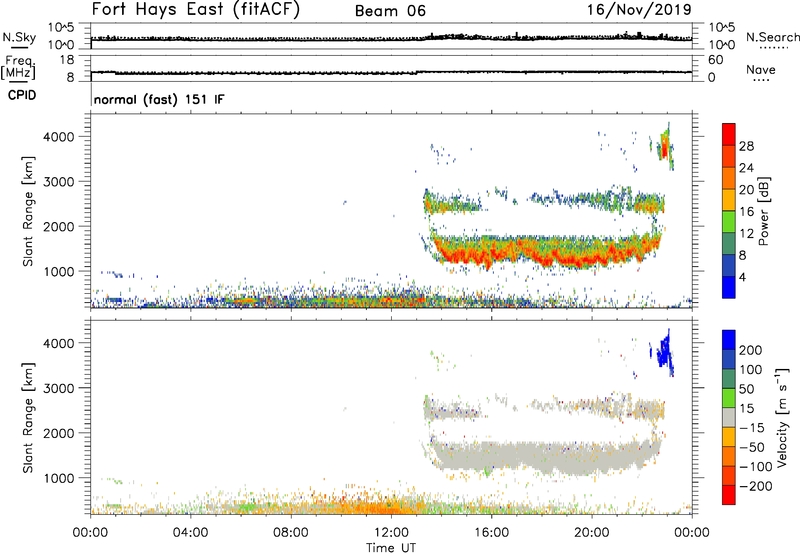800x554 pixels.
Task: Click the '04:00' time axis label
Action: pyautogui.click(x=190, y=533)
